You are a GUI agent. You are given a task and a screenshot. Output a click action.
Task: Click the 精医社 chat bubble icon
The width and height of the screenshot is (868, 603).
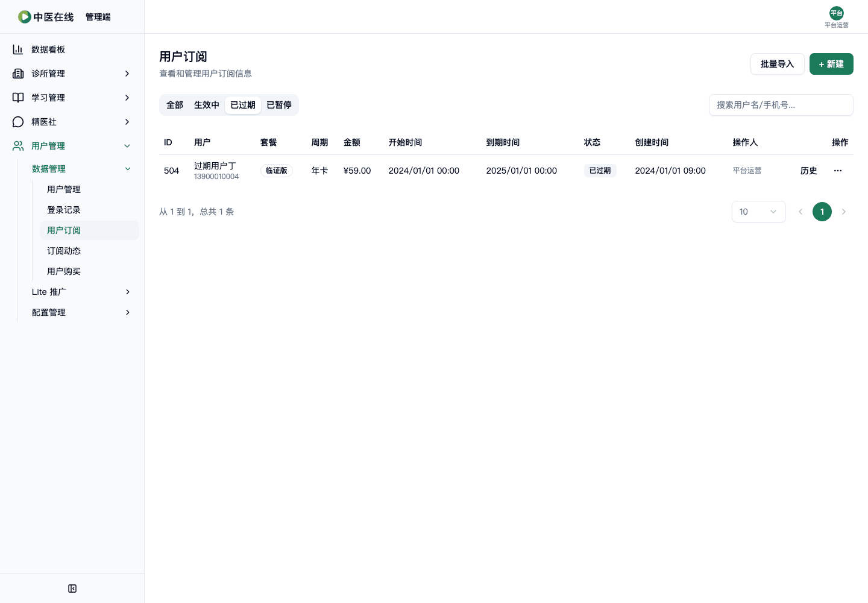tap(18, 122)
